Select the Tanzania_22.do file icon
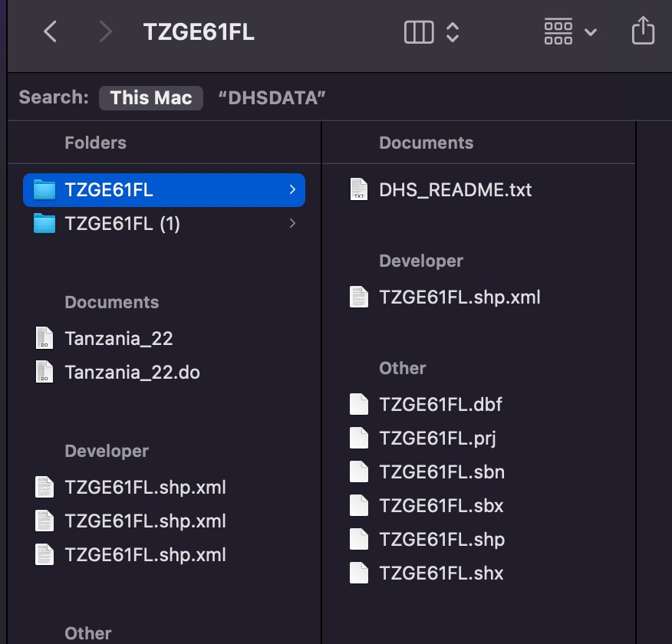Image resolution: width=672 pixels, height=644 pixels. (44, 373)
